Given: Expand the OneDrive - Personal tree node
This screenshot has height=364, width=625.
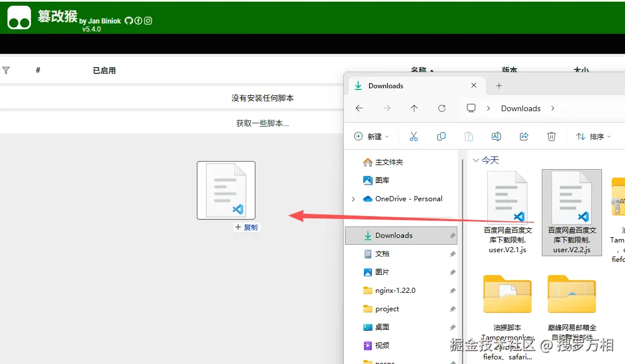Looking at the screenshot, I should coord(353,199).
